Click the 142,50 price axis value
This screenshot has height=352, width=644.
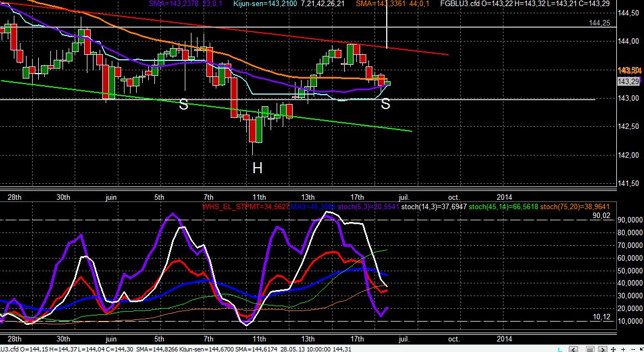pos(629,127)
